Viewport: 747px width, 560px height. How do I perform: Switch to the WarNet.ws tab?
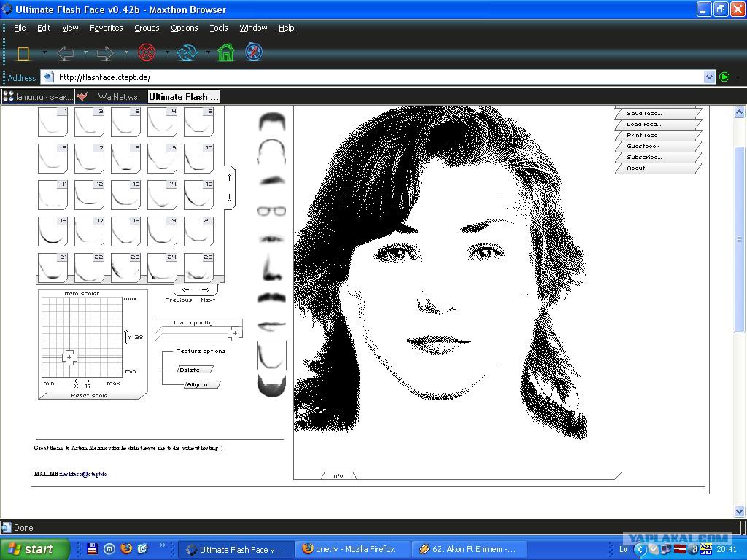tap(117, 96)
